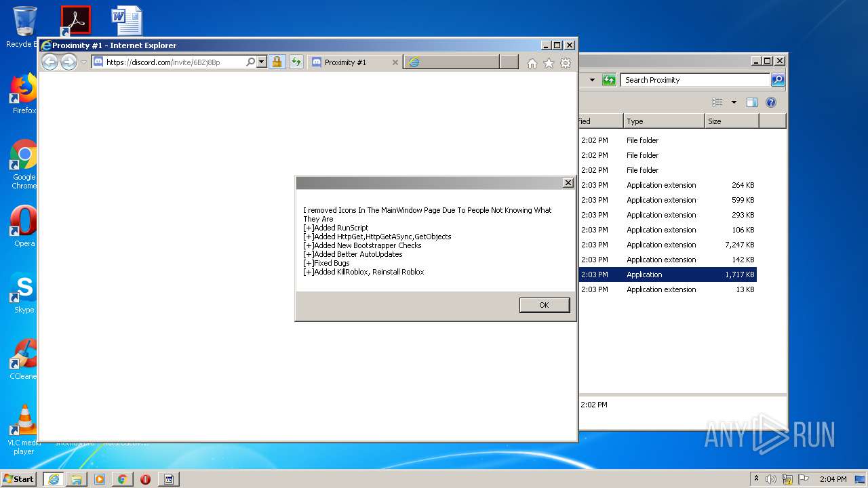Refresh the page in Internet Explorer
This screenshot has width=868, height=488.
click(x=296, y=62)
